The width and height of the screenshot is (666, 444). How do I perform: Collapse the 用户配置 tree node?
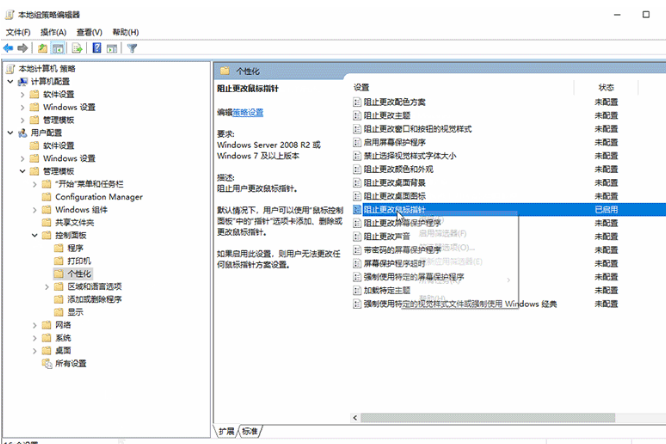[x=10, y=133]
